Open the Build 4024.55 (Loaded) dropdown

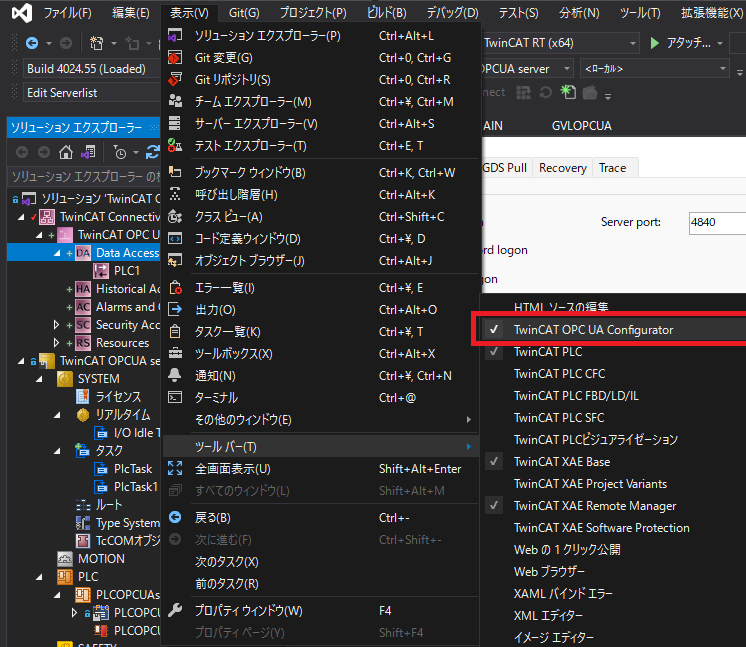[92, 69]
